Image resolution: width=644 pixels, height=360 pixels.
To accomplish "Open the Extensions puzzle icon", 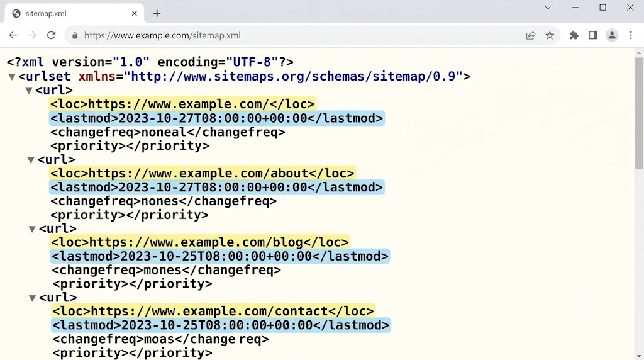I will pyautogui.click(x=574, y=35).
